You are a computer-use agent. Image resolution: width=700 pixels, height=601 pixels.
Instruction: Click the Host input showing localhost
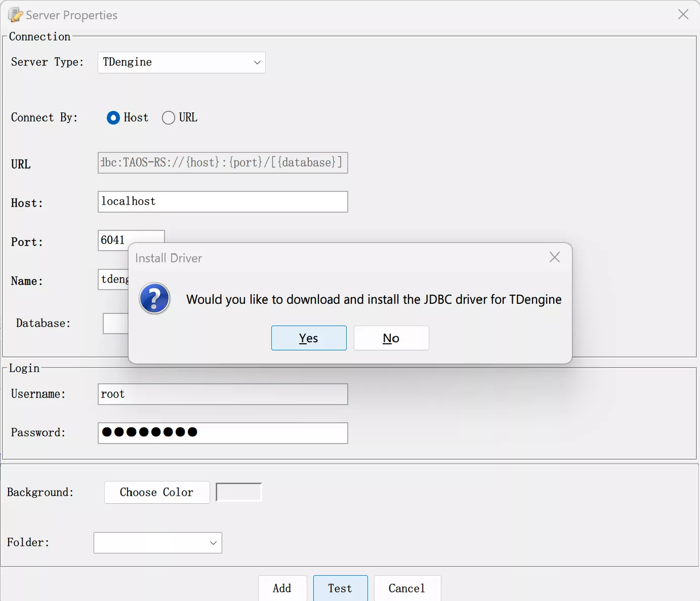coord(223,202)
